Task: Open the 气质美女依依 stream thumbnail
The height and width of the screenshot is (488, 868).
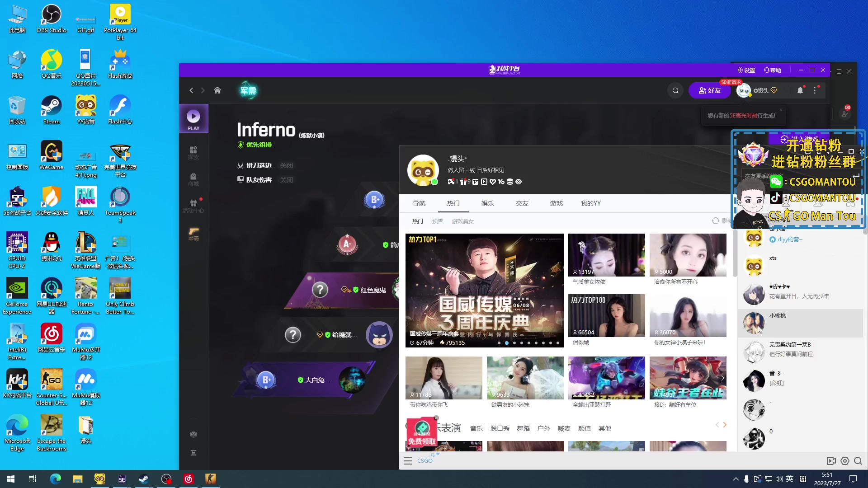Action: [x=606, y=255]
